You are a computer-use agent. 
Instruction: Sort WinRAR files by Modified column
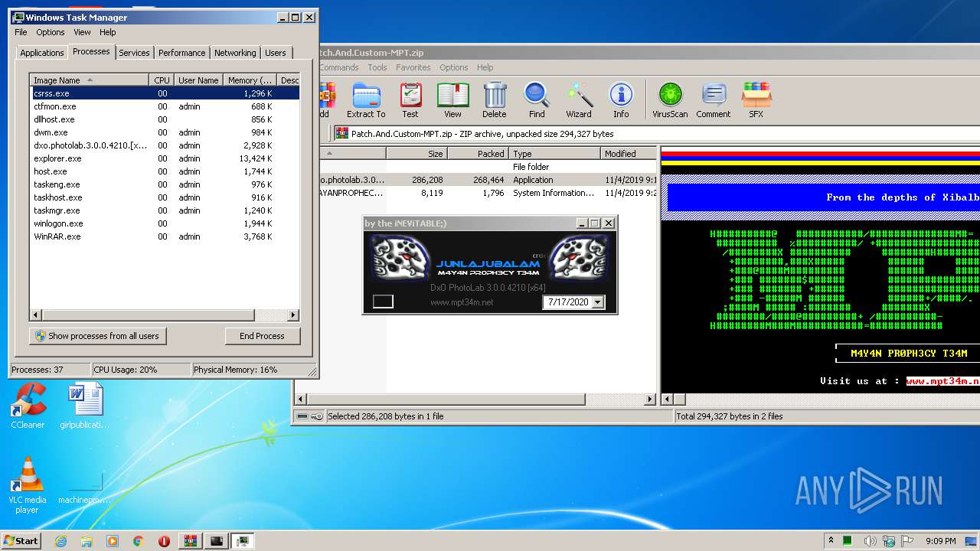point(628,154)
